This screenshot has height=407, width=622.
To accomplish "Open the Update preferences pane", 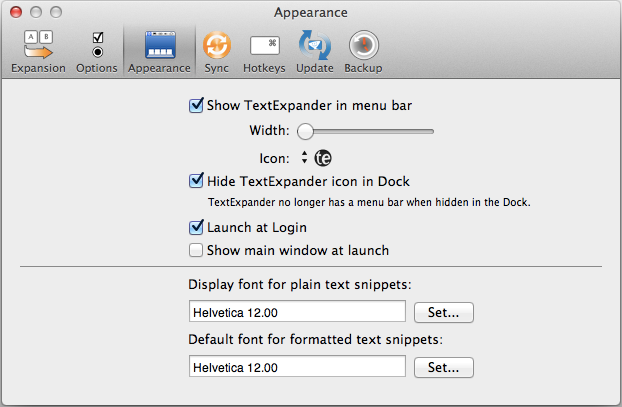I will pyautogui.click(x=315, y=52).
